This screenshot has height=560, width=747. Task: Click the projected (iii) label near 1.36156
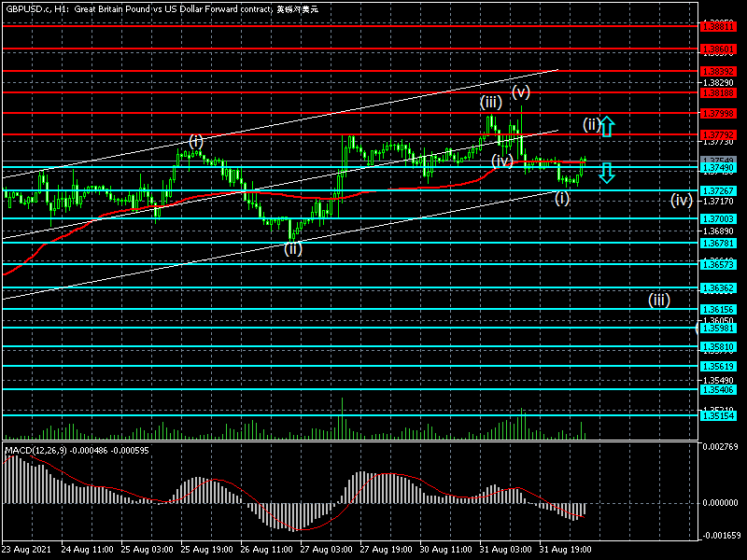[x=659, y=300]
